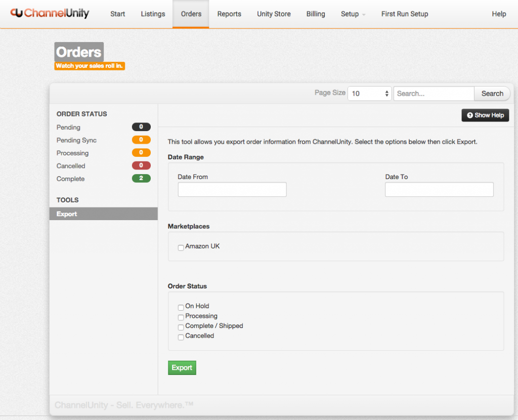This screenshot has height=420, width=518.
Task: Expand the Setup menu
Action: click(353, 14)
